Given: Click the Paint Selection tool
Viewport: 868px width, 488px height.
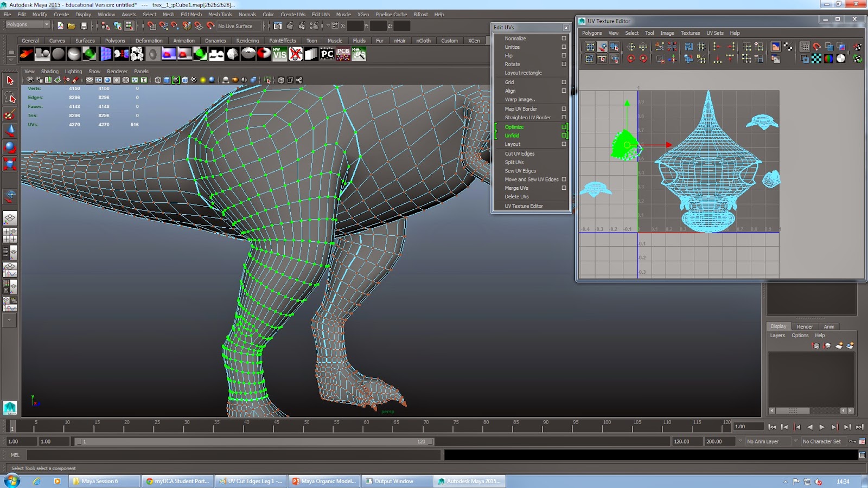Looking at the screenshot, I should tap(10, 114).
